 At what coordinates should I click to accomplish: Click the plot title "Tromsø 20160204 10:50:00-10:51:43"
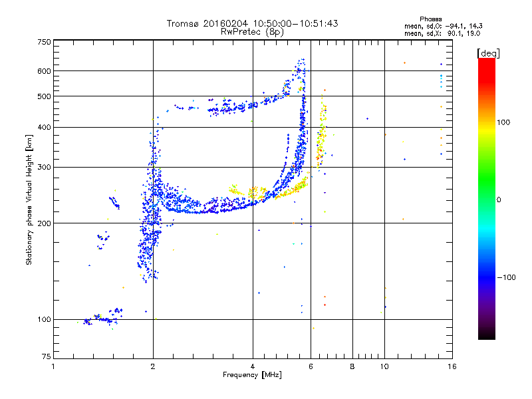tap(252, 23)
